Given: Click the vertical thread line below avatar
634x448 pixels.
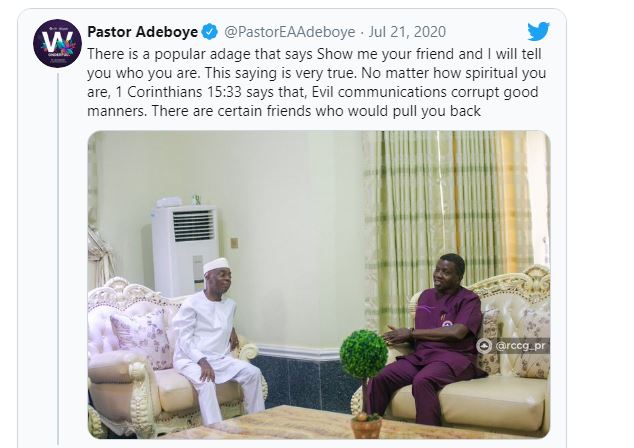Looking at the screenshot, I should [58, 259].
